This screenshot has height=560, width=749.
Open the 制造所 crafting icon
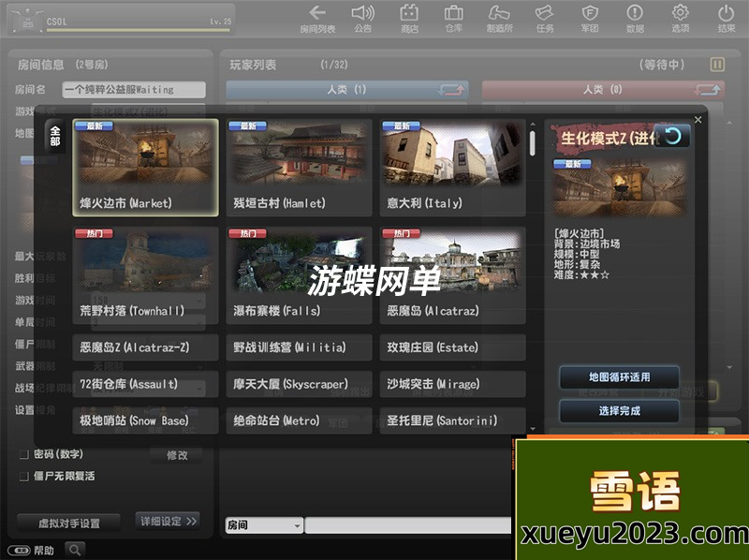499,13
